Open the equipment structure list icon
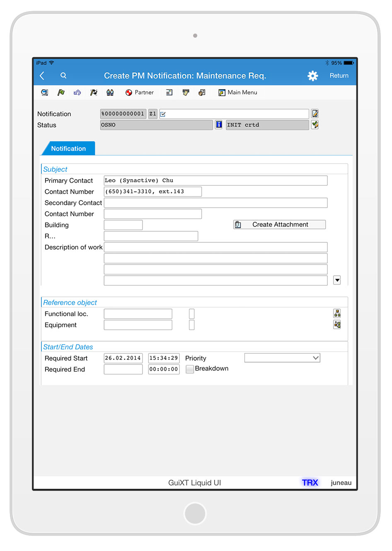This screenshot has width=392, height=551. pyautogui.click(x=337, y=325)
